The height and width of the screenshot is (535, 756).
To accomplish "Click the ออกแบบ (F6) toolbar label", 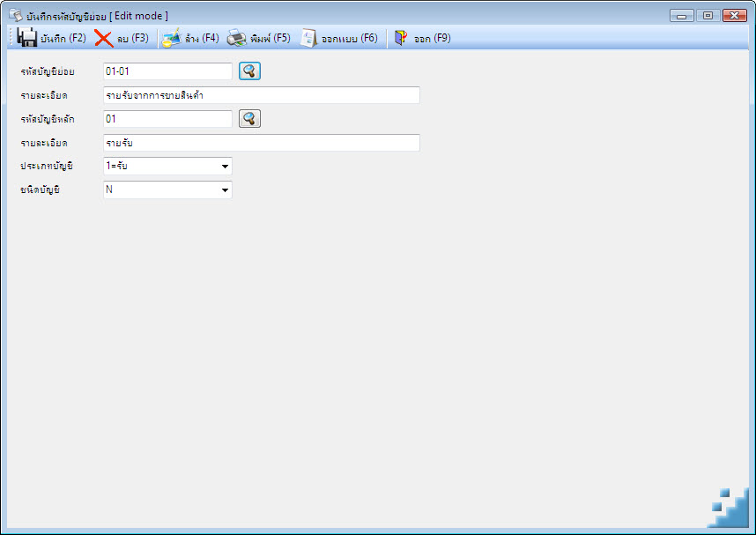I will coord(350,38).
